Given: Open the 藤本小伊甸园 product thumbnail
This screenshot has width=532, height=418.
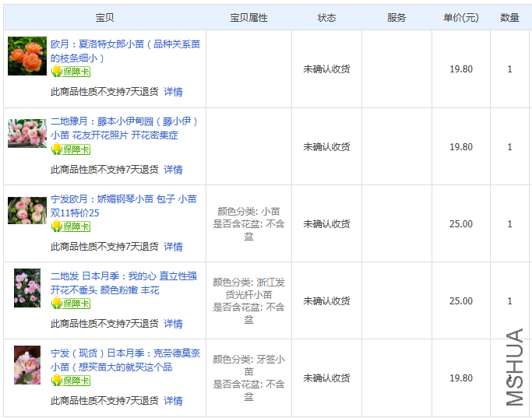Looking at the screenshot, I should 27,133.
